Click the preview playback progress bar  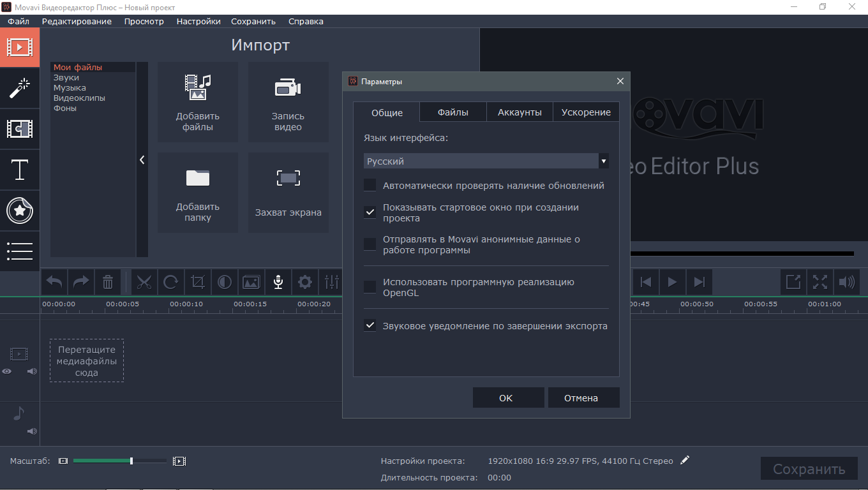click(741, 253)
